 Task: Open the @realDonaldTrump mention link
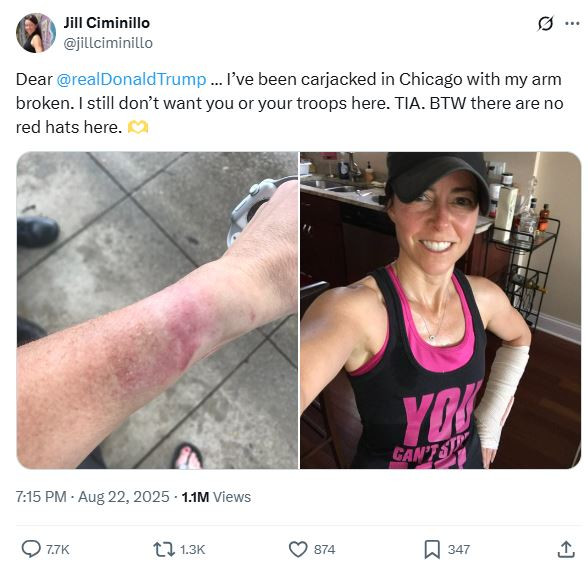click(131, 79)
